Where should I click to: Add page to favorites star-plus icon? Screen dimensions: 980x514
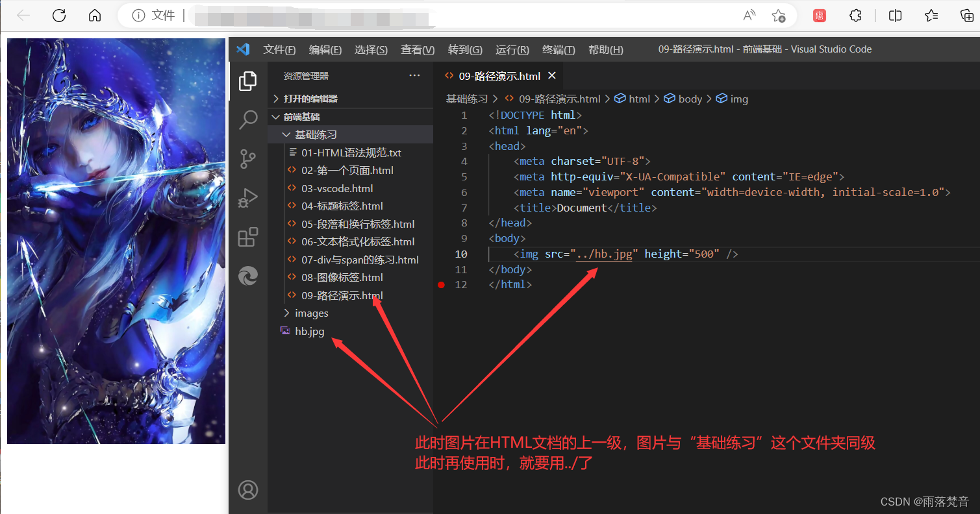coord(779,16)
